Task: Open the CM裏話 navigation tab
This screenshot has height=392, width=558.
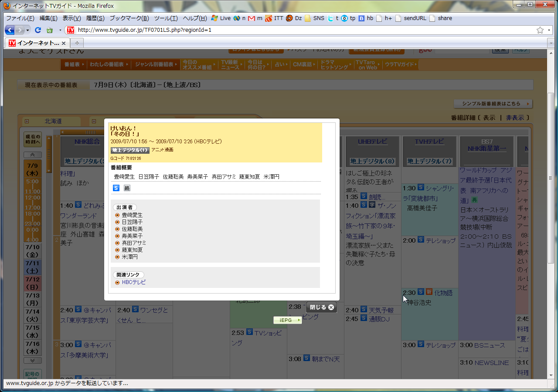Action: pyautogui.click(x=305, y=64)
